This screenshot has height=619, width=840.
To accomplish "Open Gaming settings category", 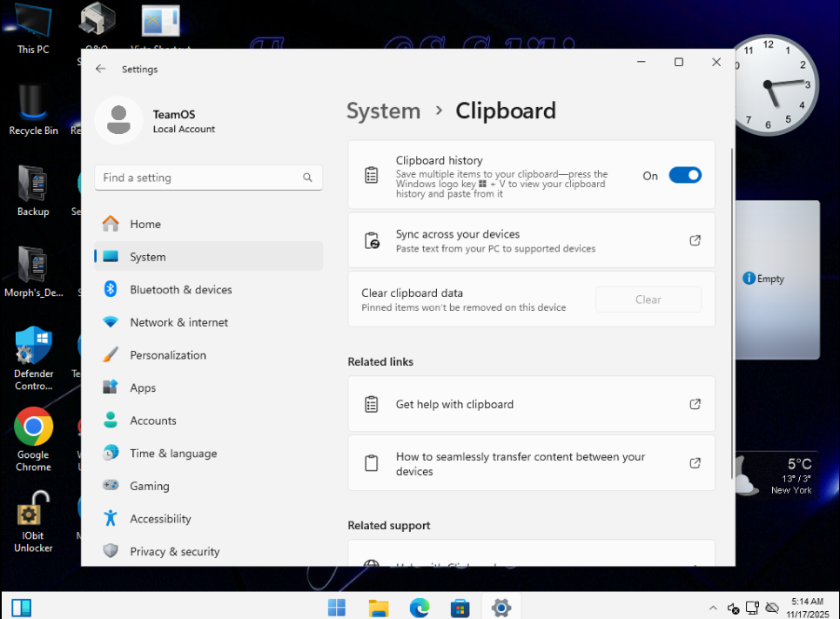I will (x=150, y=486).
